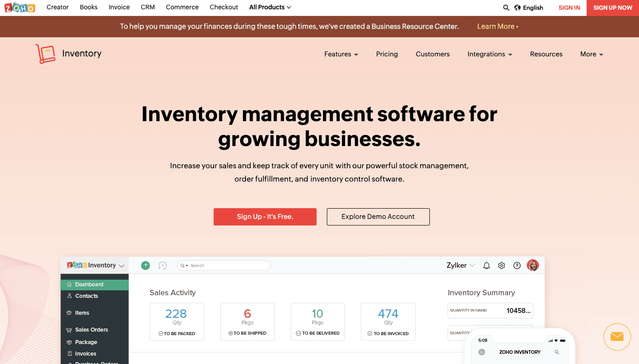Viewport: 639px width, 364px height.
Task: Go to the Pricing menu item
Action: pos(386,54)
